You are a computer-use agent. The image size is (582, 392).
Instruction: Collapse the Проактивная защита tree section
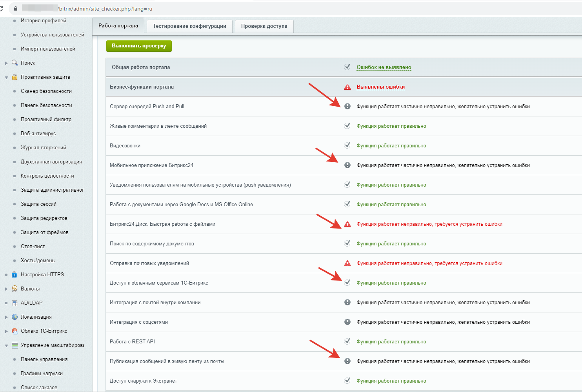click(6, 77)
